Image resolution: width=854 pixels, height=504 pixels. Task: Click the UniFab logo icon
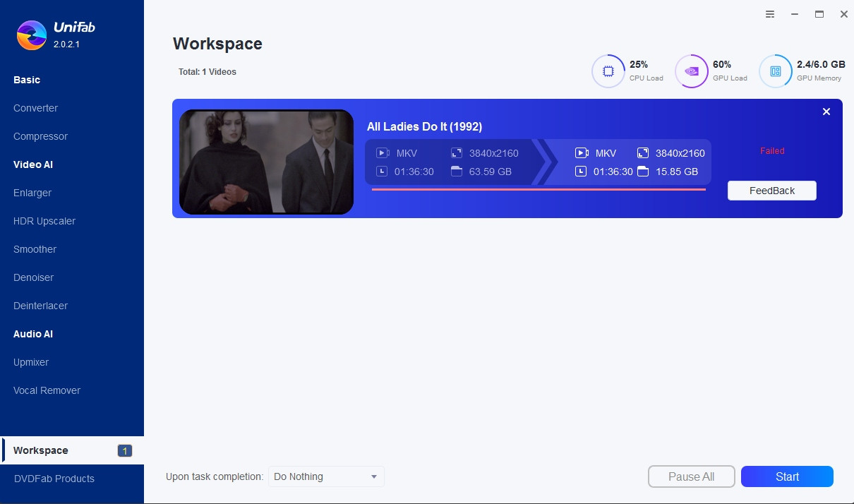point(31,35)
